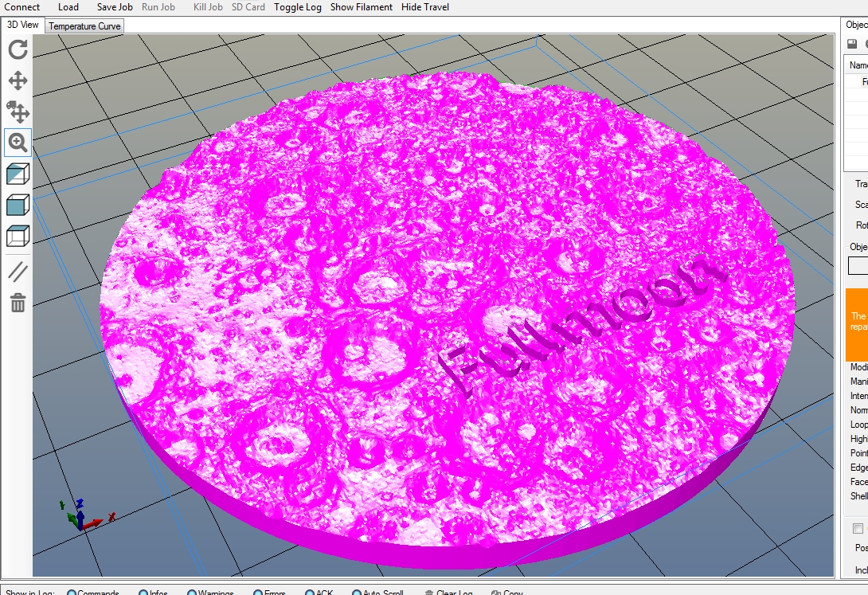Toggle ACK in the log filter
Viewport: 868px width, 595px height.
point(311,593)
